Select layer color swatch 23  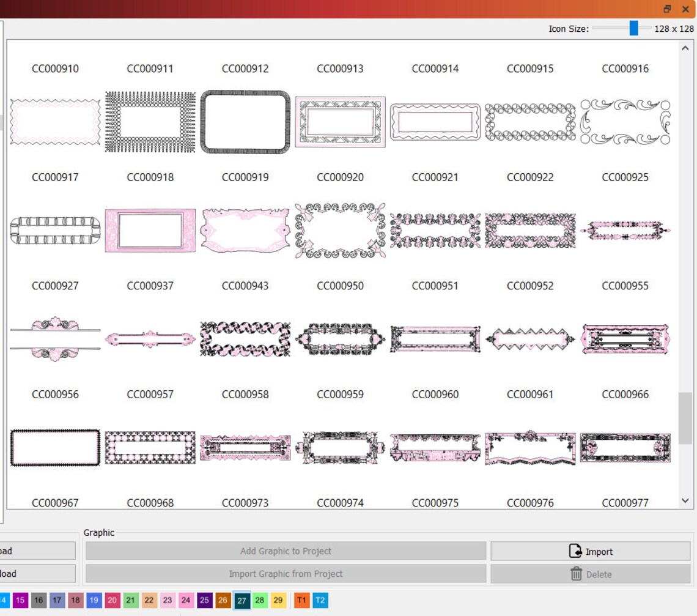[x=168, y=600]
